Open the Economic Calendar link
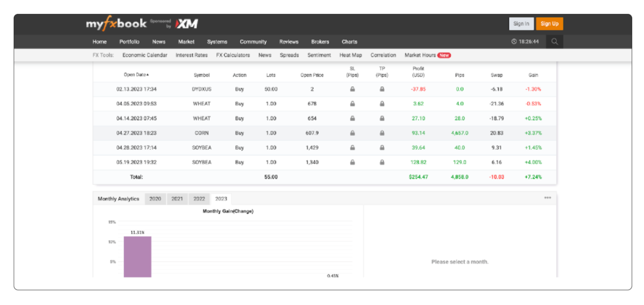This screenshot has width=644, height=305. coord(145,55)
